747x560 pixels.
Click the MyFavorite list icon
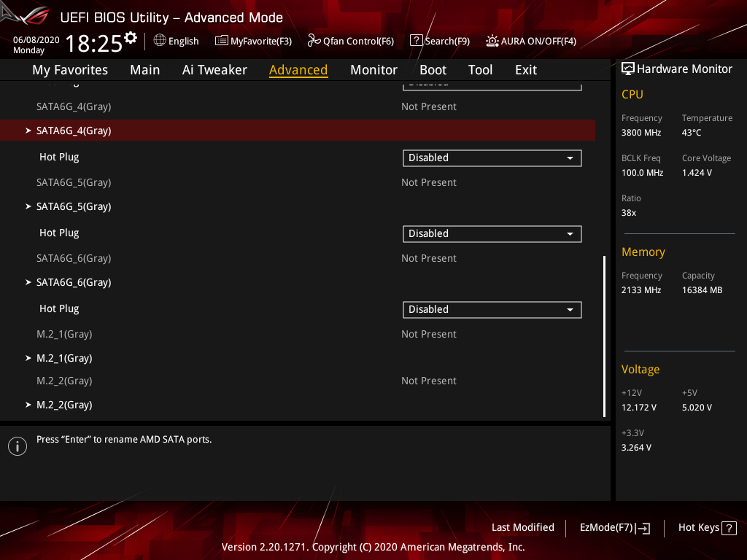222,41
